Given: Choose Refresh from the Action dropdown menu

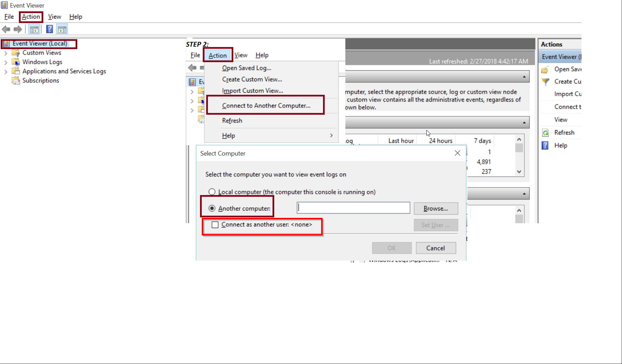Looking at the screenshot, I should [x=232, y=121].
